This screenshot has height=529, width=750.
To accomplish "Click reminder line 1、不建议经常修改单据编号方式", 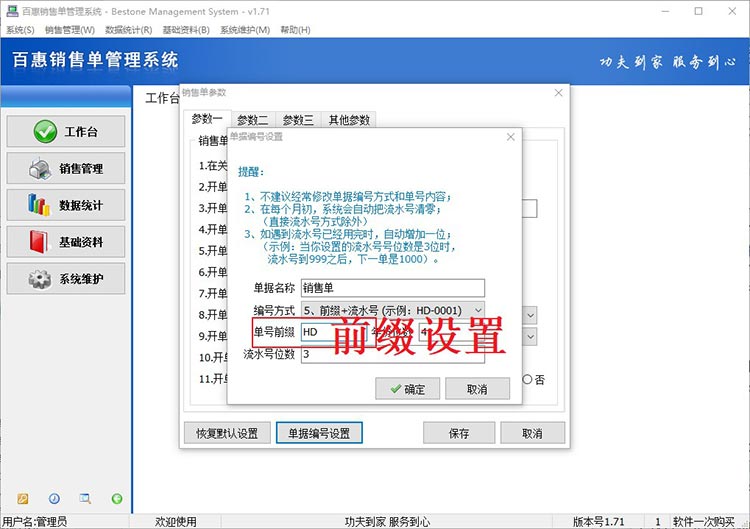I will [x=348, y=197].
